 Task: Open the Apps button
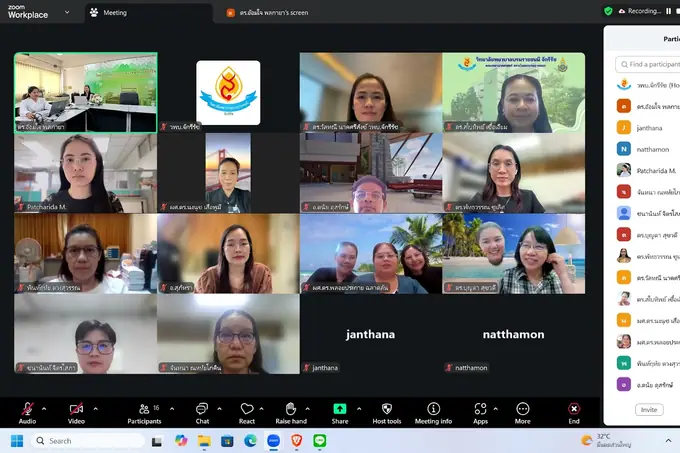click(x=481, y=413)
